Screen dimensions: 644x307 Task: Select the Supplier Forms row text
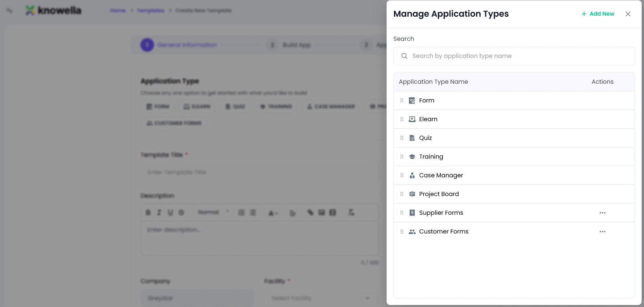pyautogui.click(x=441, y=213)
